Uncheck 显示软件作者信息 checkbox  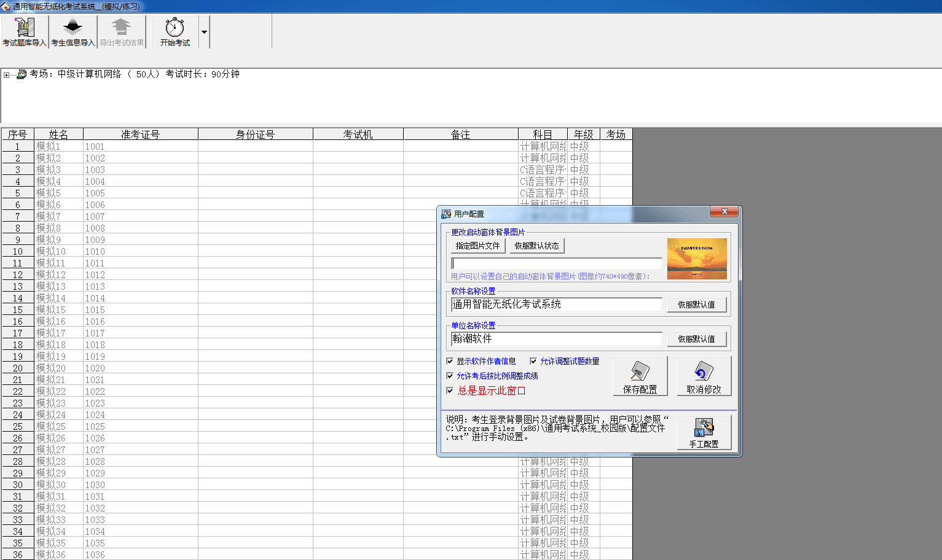[450, 361]
